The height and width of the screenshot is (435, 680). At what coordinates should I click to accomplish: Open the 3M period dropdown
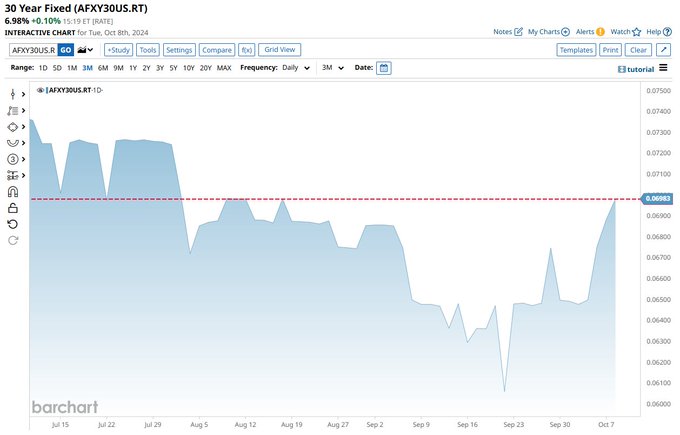333,68
